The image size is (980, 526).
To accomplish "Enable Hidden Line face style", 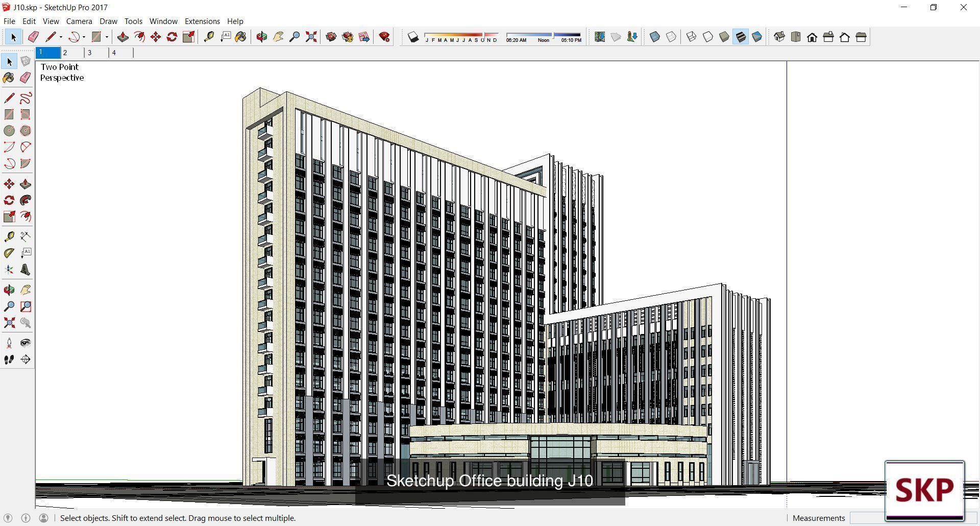I will tap(708, 37).
